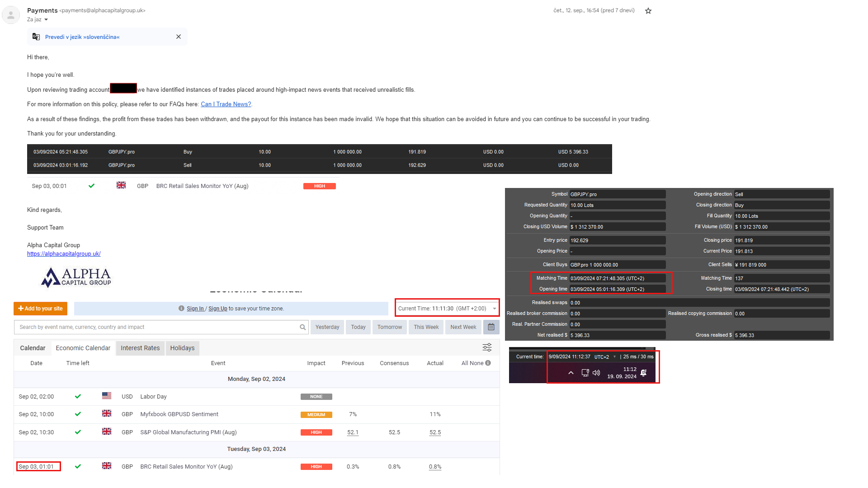Expand recipient details under 'Za jaz'
The height and width of the screenshot is (488, 868).
(46, 20)
